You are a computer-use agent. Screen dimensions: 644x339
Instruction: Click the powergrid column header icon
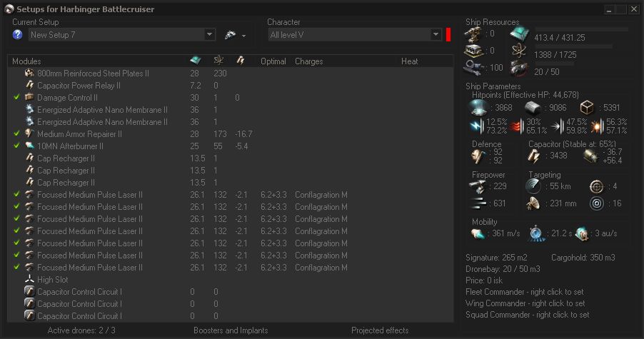pos(218,61)
